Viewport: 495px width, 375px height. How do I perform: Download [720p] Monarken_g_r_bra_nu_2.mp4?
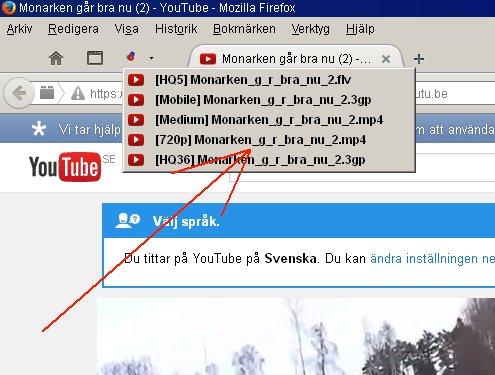tap(269, 140)
